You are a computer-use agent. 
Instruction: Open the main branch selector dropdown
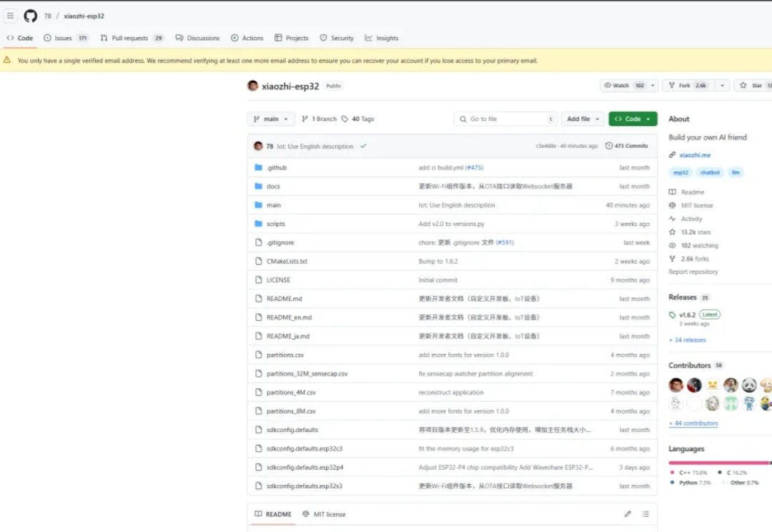pos(271,119)
